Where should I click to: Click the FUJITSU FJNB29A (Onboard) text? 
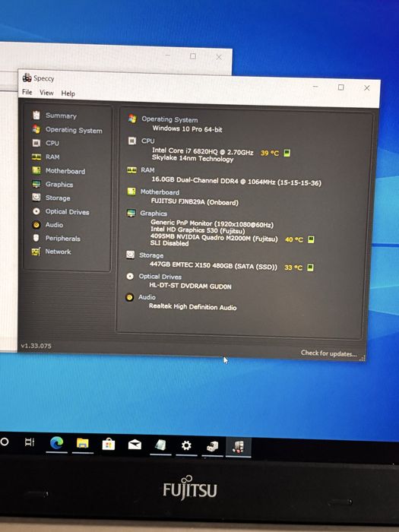[195, 202]
